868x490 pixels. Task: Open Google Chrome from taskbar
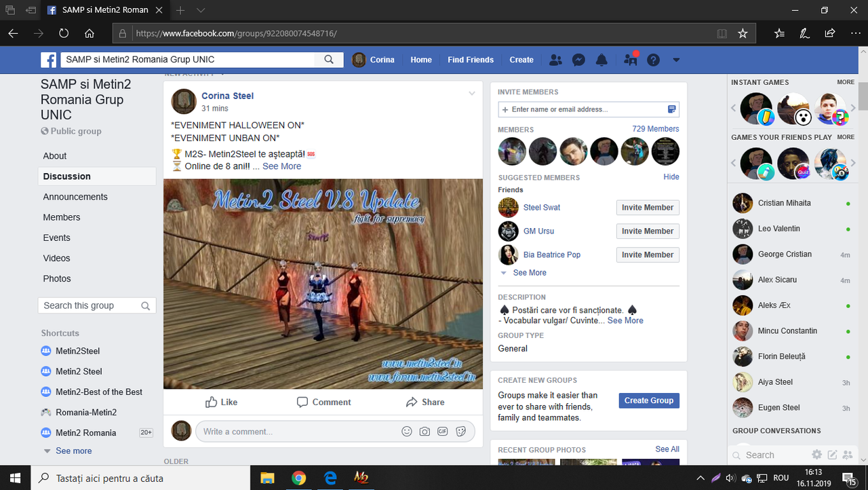click(299, 478)
